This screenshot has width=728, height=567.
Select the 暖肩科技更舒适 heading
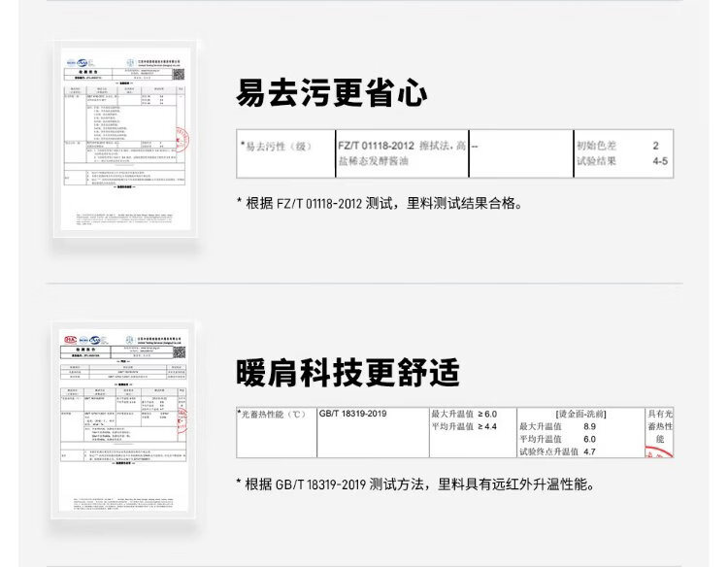tap(347, 372)
